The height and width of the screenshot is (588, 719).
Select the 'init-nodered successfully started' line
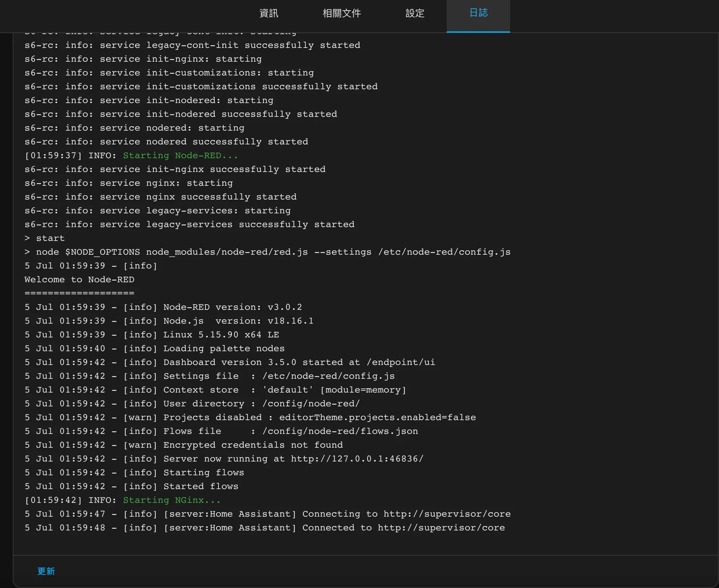[181, 114]
